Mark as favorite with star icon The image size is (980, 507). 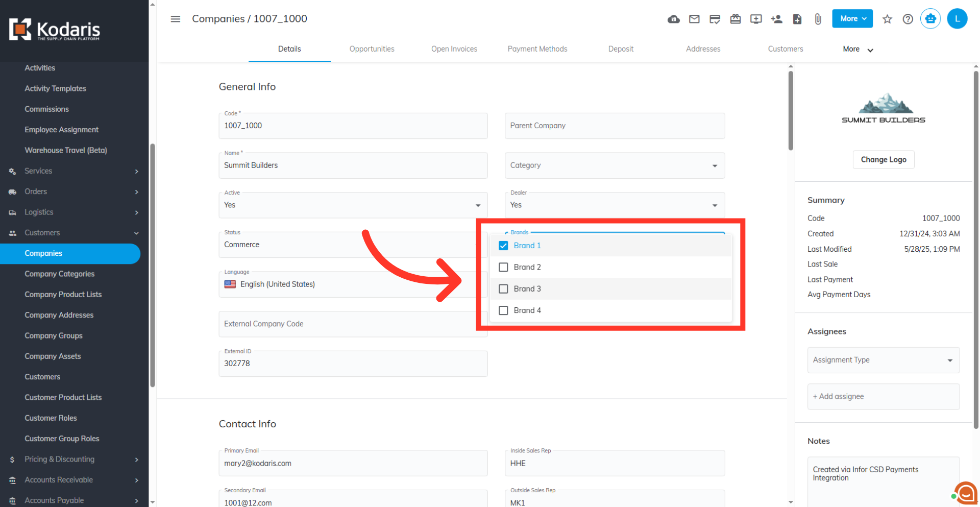pyautogui.click(x=887, y=19)
